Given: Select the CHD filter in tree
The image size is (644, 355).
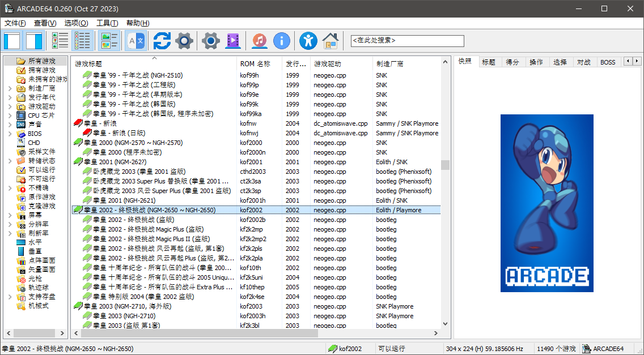Looking at the screenshot, I should [x=33, y=143].
